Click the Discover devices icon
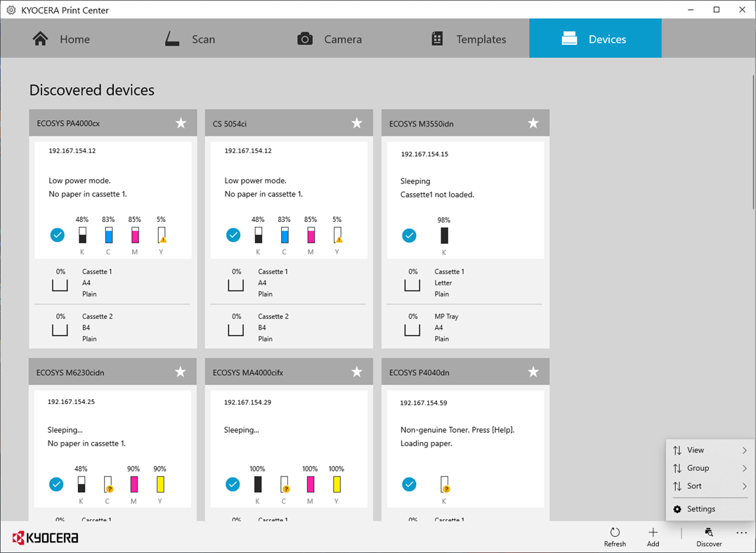 (708, 532)
